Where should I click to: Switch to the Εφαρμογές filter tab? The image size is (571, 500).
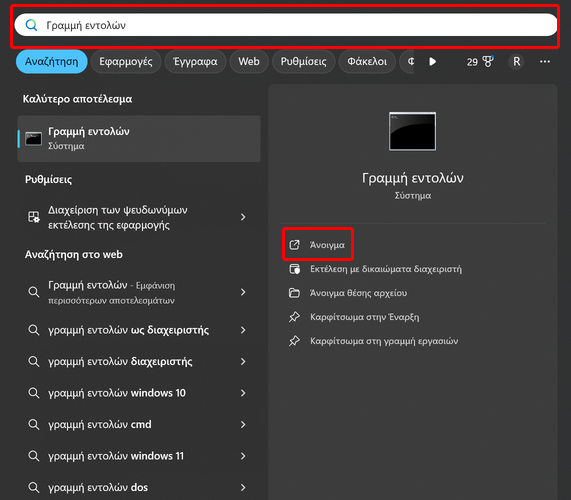[x=126, y=62]
